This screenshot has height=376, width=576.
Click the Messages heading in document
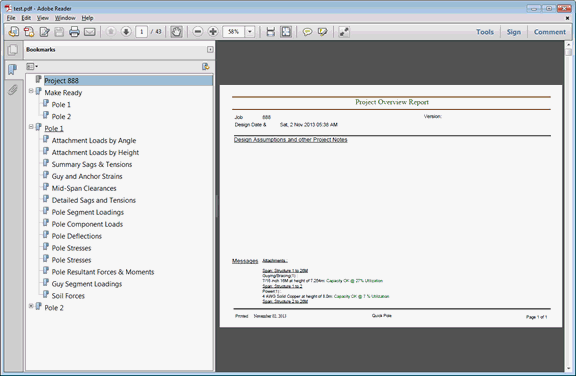(x=245, y=261)
